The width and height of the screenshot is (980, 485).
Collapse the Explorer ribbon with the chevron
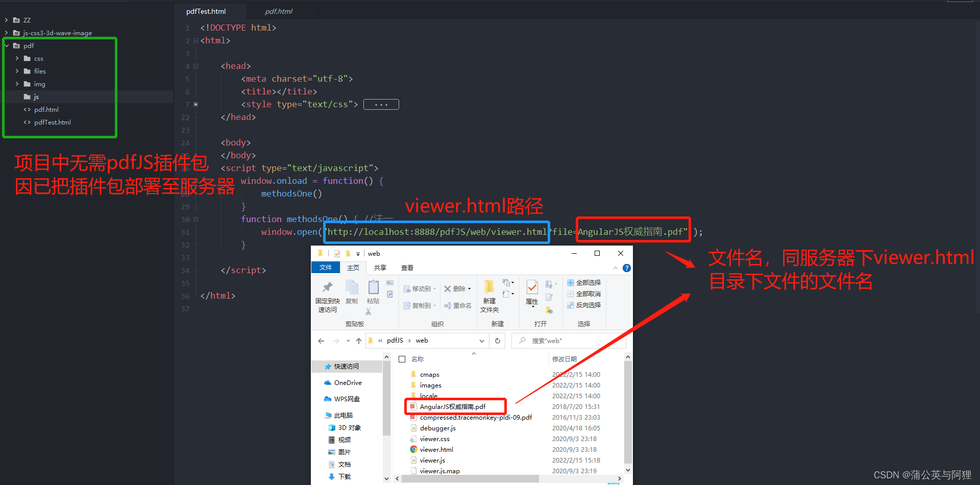tap(615, 268)
